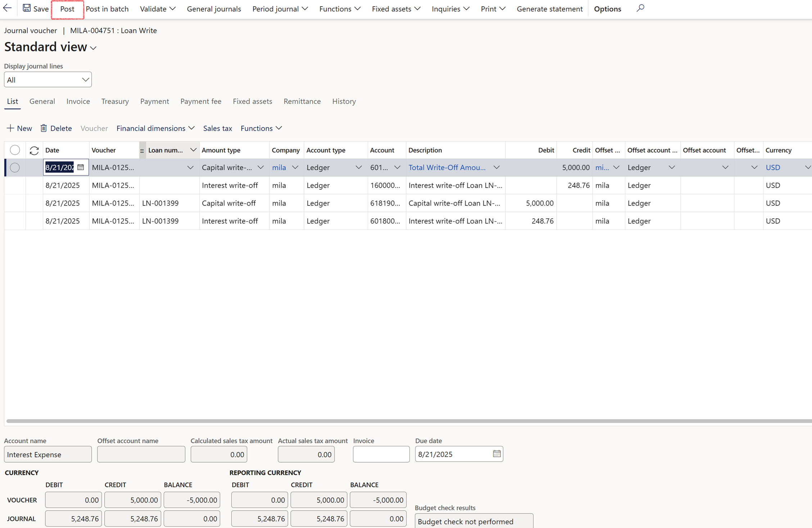
Task: Expand the Standard view selector
Action: point(93,48)
